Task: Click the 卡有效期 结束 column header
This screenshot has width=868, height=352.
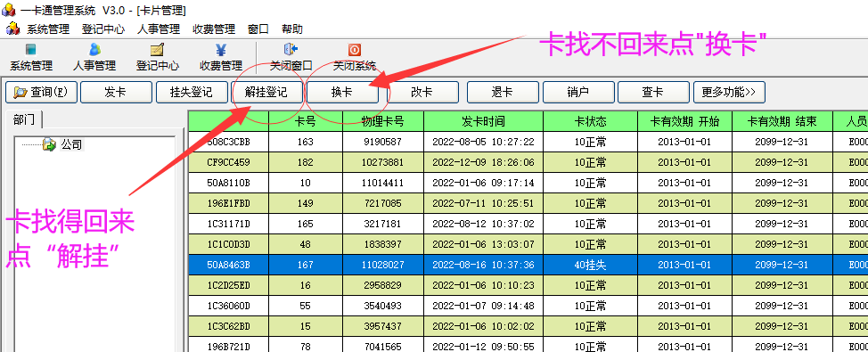Action: tap(782, 121)
